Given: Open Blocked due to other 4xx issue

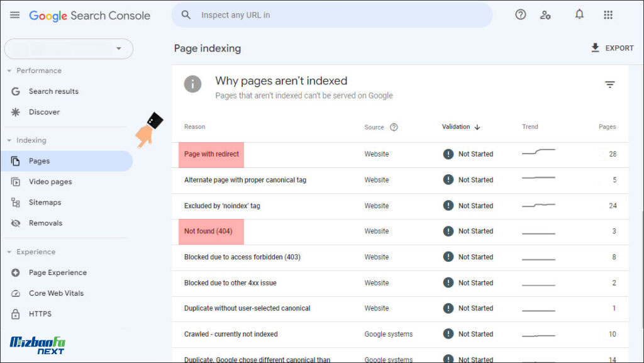Looking at the screenshot, I should tap(230, 283).
